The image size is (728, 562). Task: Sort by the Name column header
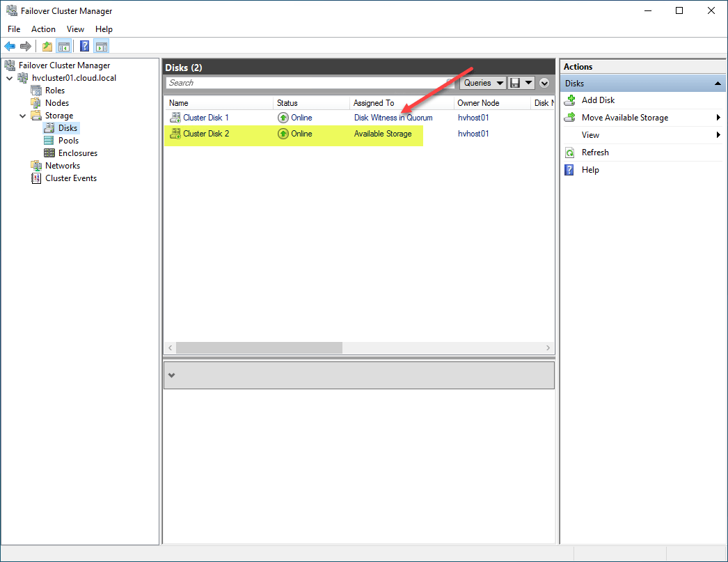[219, 103]
